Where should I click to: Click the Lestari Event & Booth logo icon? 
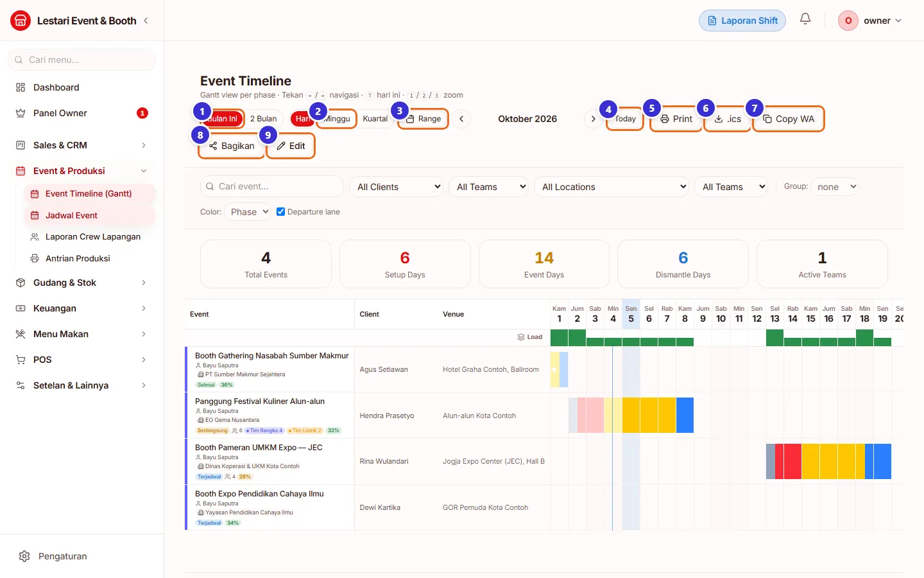21,21
